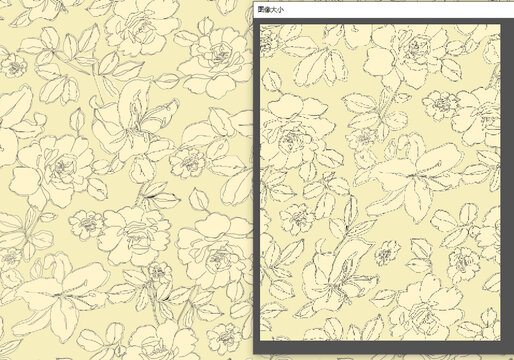
Task: Click the dark gray left border of the preview
Action: point(257,183)
